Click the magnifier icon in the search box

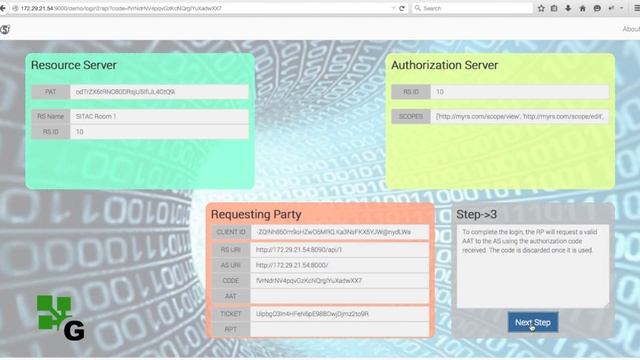pyautogui.click(x=418, y=8)
